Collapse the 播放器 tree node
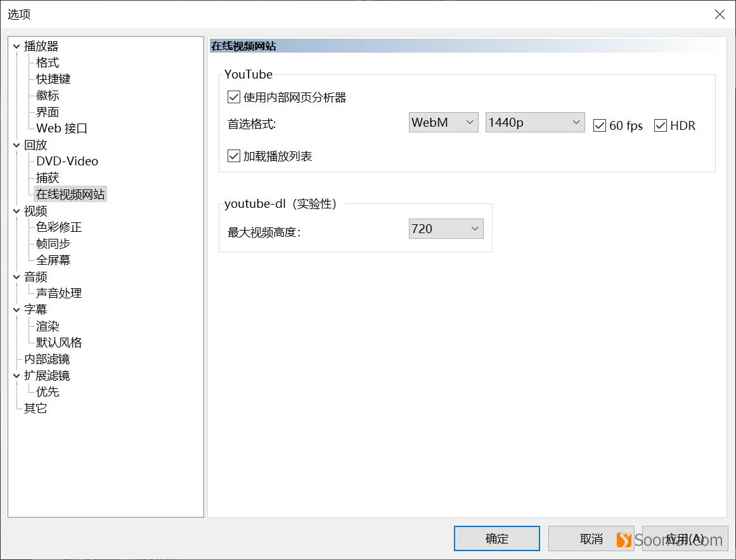This screenshot has height=560, width=736. click(x=16, y=46)
